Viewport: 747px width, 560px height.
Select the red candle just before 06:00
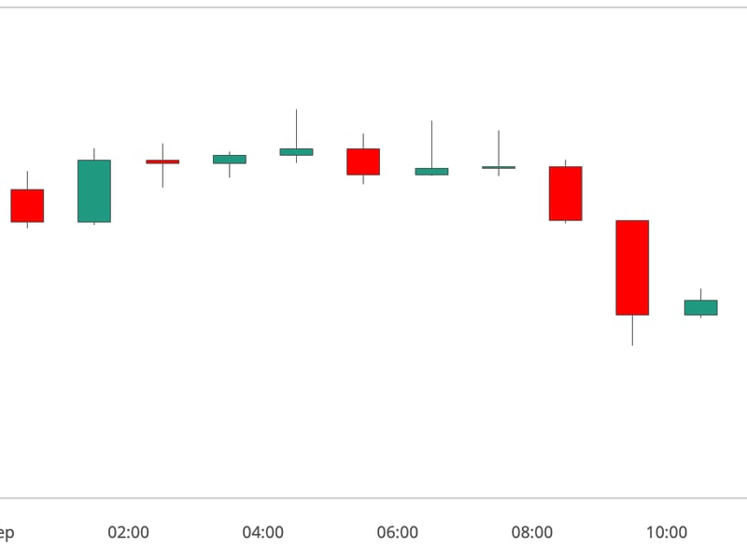(363, 161)
